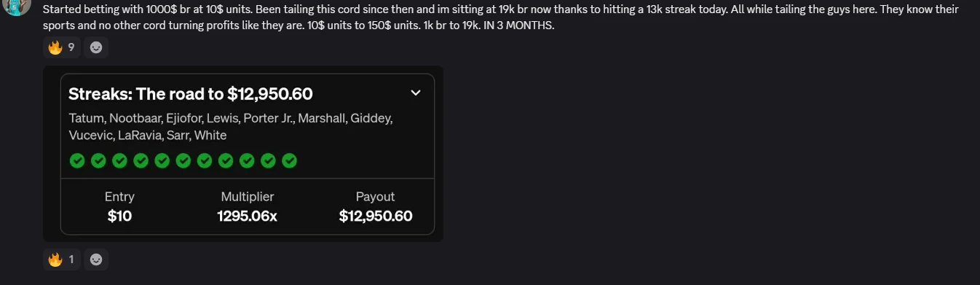Click the Streaks: The road to $12,950.60 title
The image size is (980, 285).
191,93
